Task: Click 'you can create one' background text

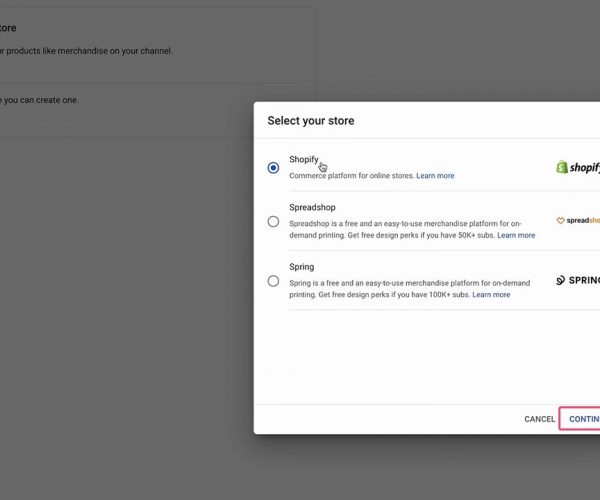Action: point(41,100)
